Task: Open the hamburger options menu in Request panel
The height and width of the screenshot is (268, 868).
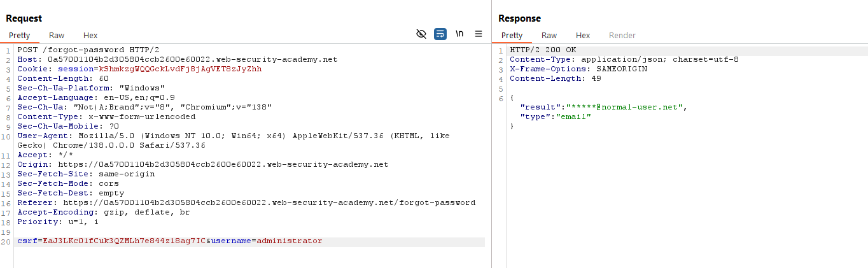Action: 479,34
